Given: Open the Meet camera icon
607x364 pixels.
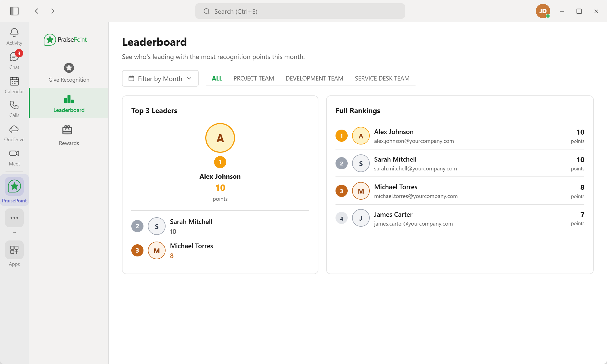Looking at the screenshot, I should 14,153.
